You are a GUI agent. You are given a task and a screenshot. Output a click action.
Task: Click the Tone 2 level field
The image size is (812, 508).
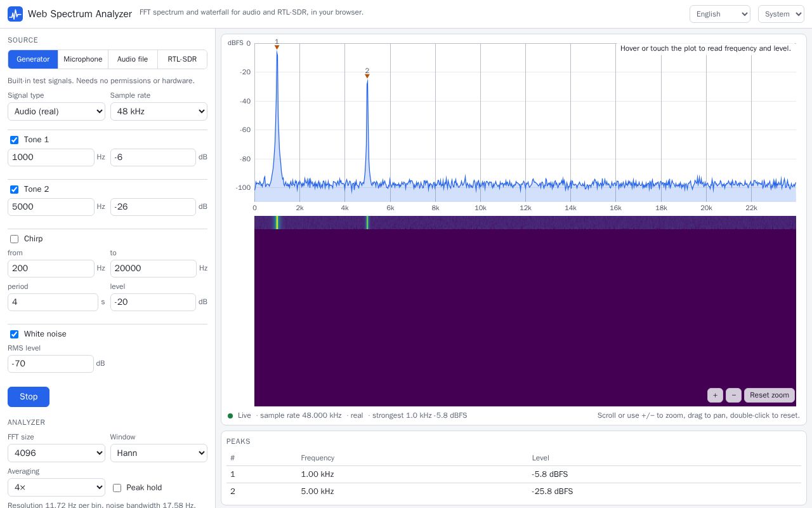(x=153, y=207)
